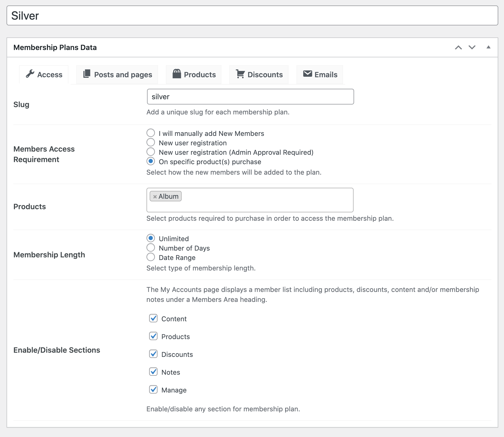
Task: Click the slug input containing silver
Action: point(250,96)
